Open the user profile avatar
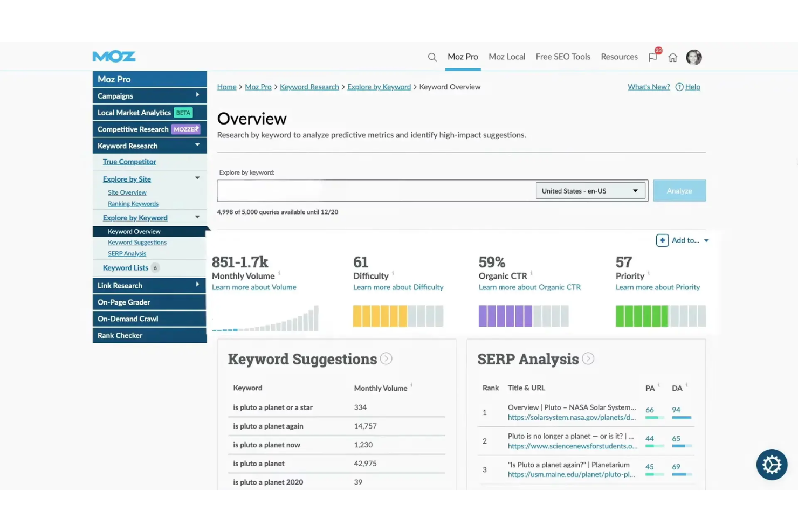This screenshot has width=798, height=532. point(694,57)
